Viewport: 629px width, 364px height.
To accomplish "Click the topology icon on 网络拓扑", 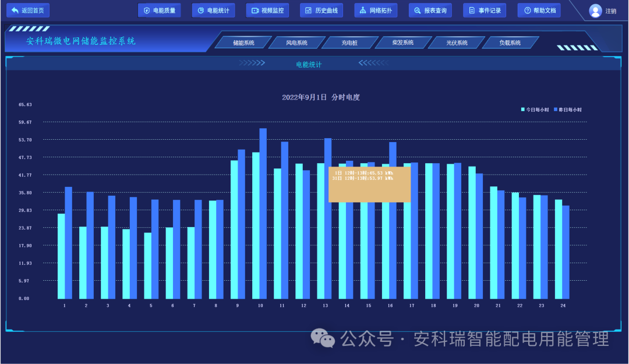I will click(x=363, y=10).
